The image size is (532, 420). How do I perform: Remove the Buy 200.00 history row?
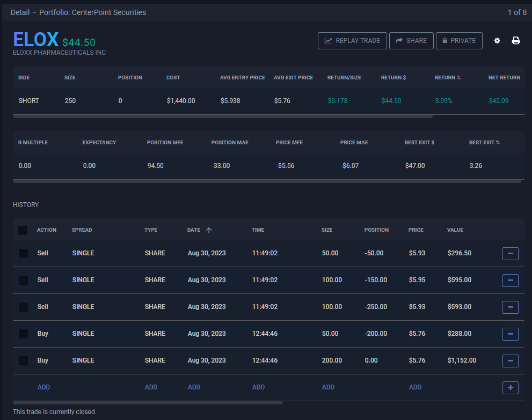pyautogui.click(x=510, y=360)
